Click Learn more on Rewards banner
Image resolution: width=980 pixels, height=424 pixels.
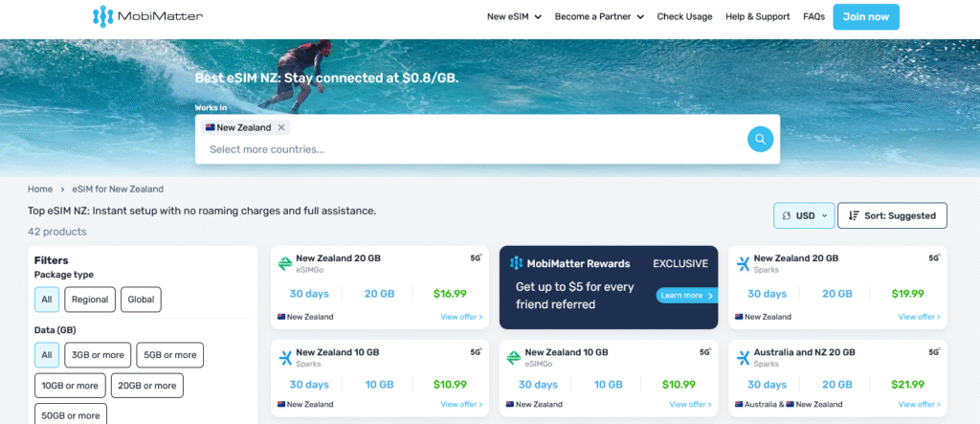685,296
